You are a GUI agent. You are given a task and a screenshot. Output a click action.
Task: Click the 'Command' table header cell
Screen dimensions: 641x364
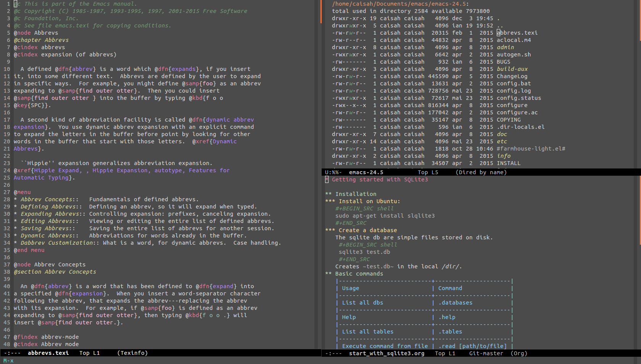(x=450, y=288)
